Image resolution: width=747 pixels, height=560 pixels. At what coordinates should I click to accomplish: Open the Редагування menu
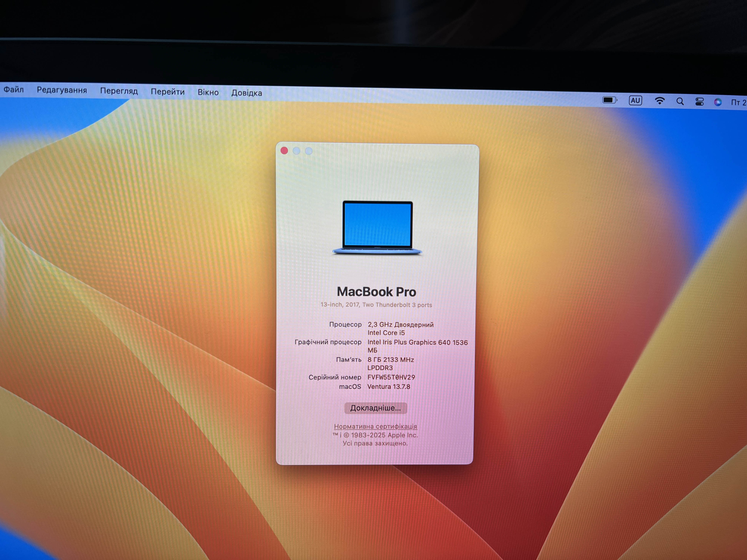tap(62, 90)
